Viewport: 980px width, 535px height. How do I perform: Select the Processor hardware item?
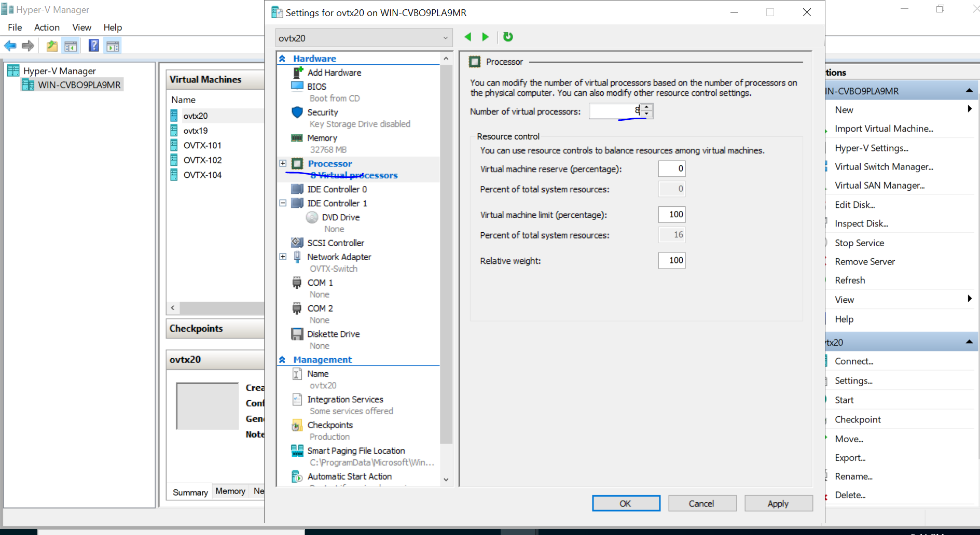pyautogui.click(x=330, y=164)
